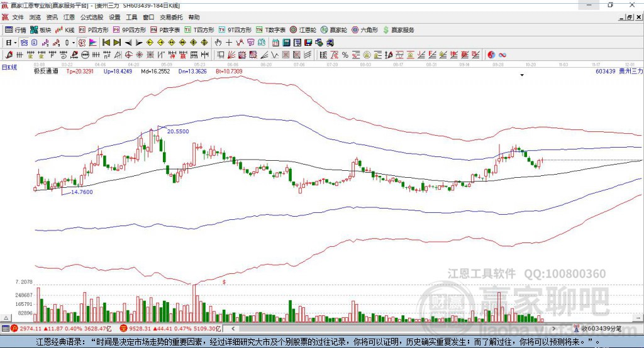This screenshot has height=348, width=644.
Task: Open the calendar icon showing 21
Action: [275, 43]
